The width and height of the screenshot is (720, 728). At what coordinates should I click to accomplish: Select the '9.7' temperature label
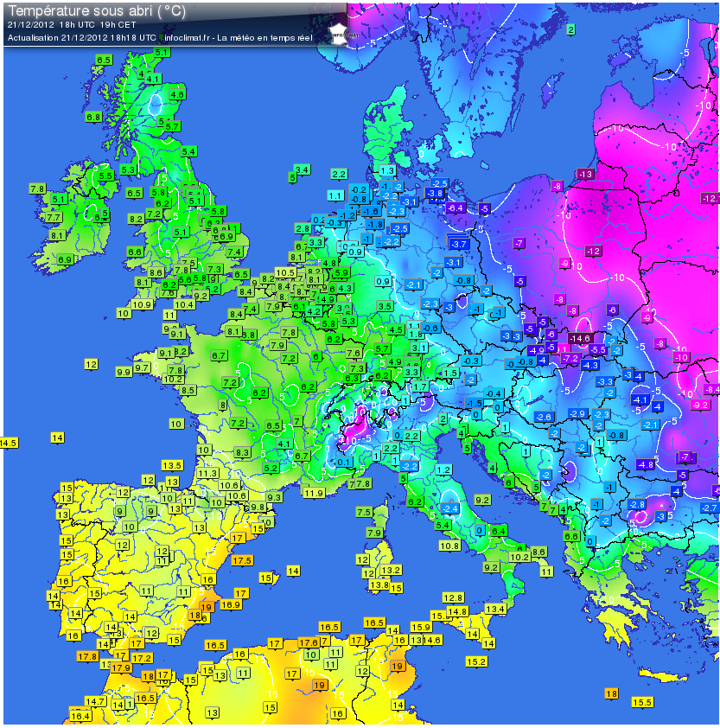(142, 367)
